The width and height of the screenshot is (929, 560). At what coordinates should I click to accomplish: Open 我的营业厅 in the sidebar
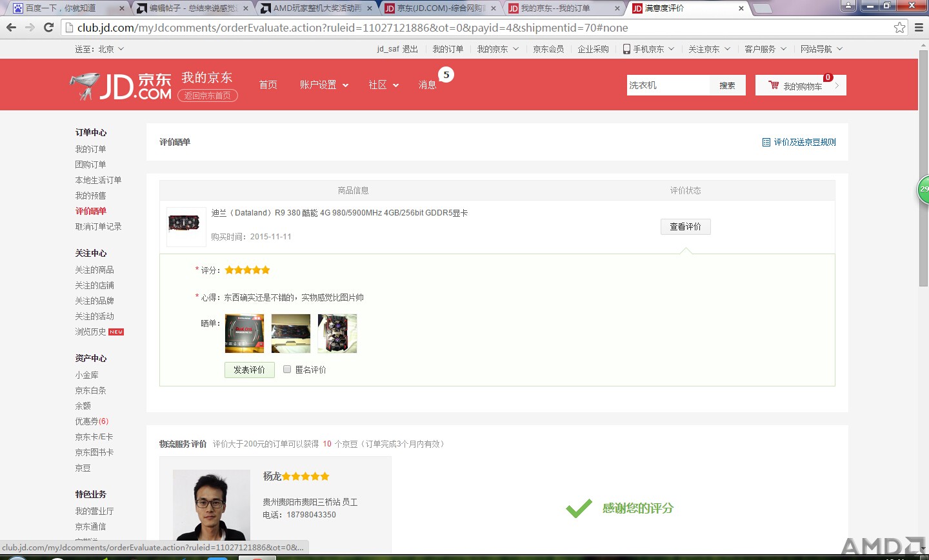click(94, 511)
